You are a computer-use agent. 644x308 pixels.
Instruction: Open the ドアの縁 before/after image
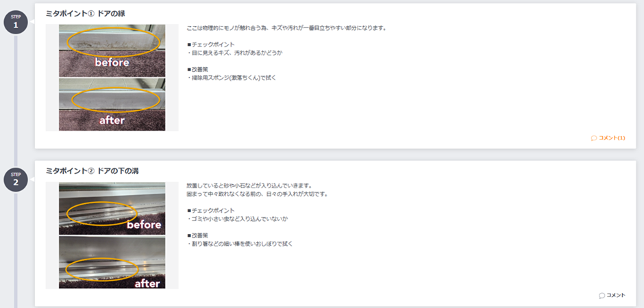click(x=112, y=77)
